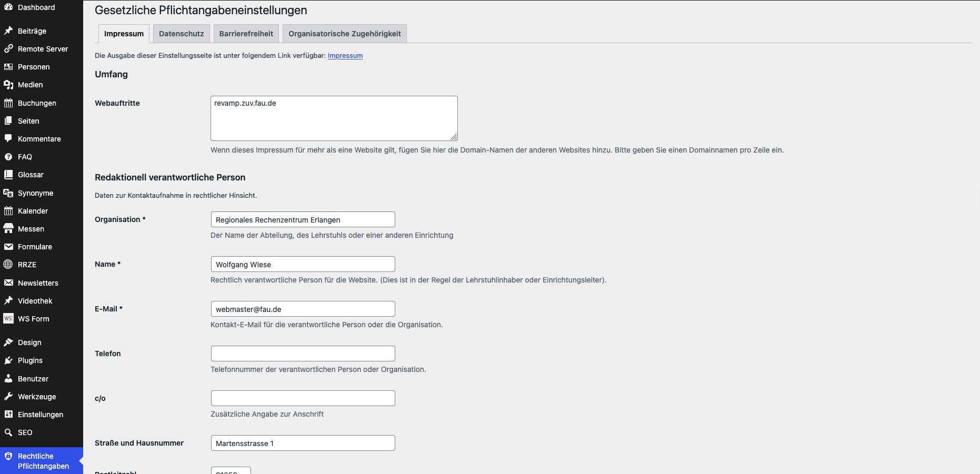Click the E-Mail field with webmaster@fau.de
Viewport: 980px width, 474px height.
303,309
